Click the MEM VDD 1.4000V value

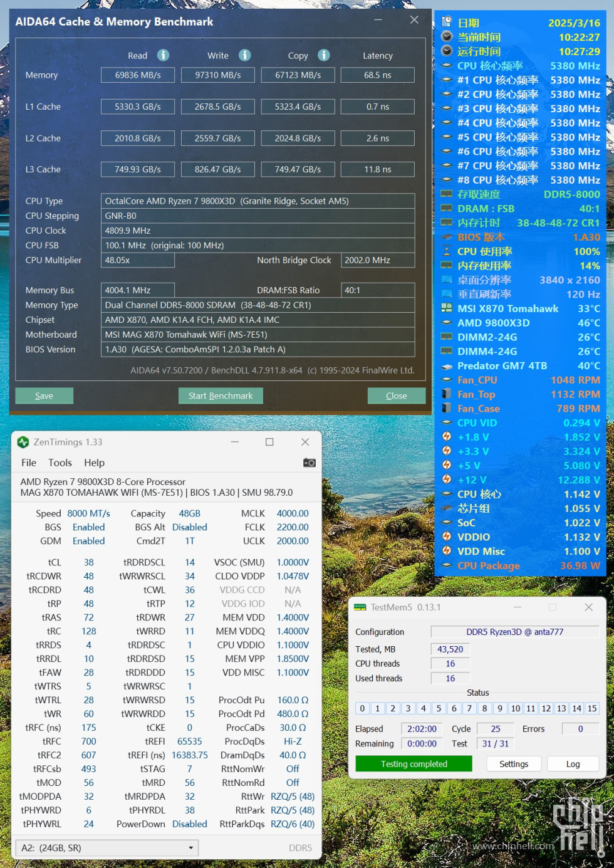click(x=293, y=617)
